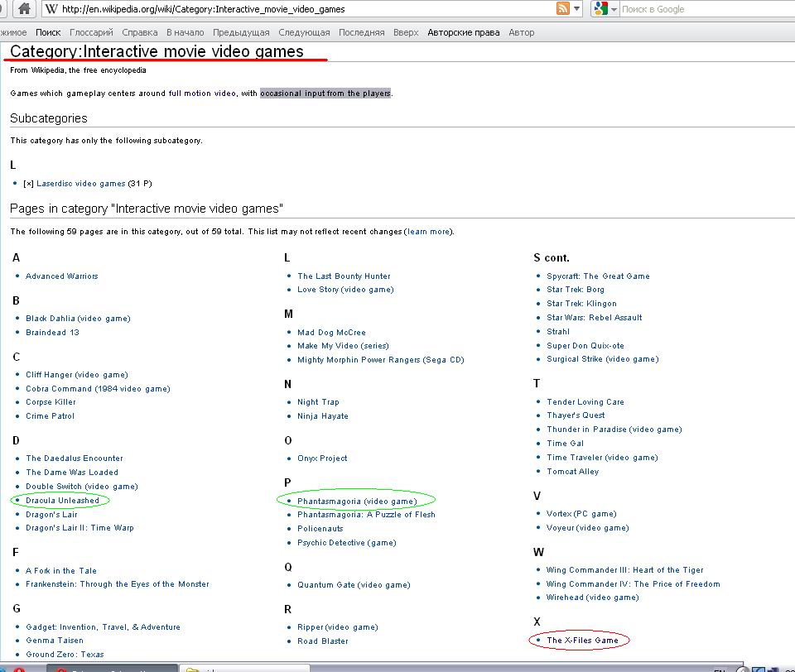
Task: Open search engine selector dropdown
Action: click(x=614, y=9)
